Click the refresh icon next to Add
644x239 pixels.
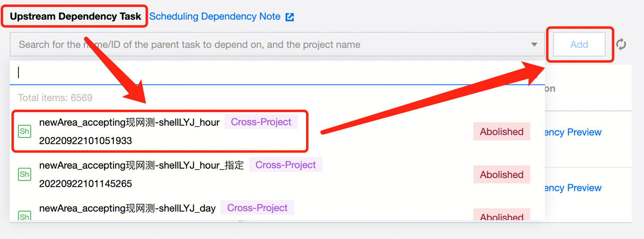pos(621,44)
